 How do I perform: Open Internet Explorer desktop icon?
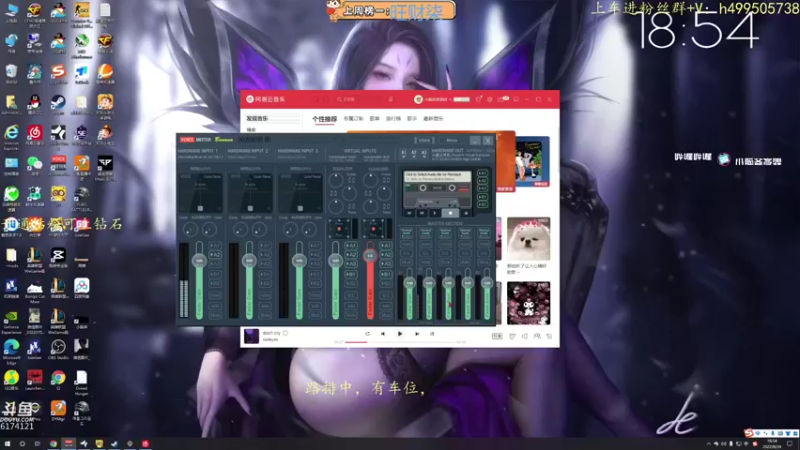point(11,137)
